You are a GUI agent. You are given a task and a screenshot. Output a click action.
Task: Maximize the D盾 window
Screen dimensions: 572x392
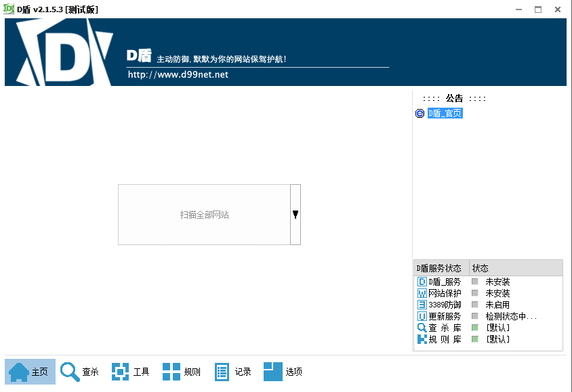(538, 9)
